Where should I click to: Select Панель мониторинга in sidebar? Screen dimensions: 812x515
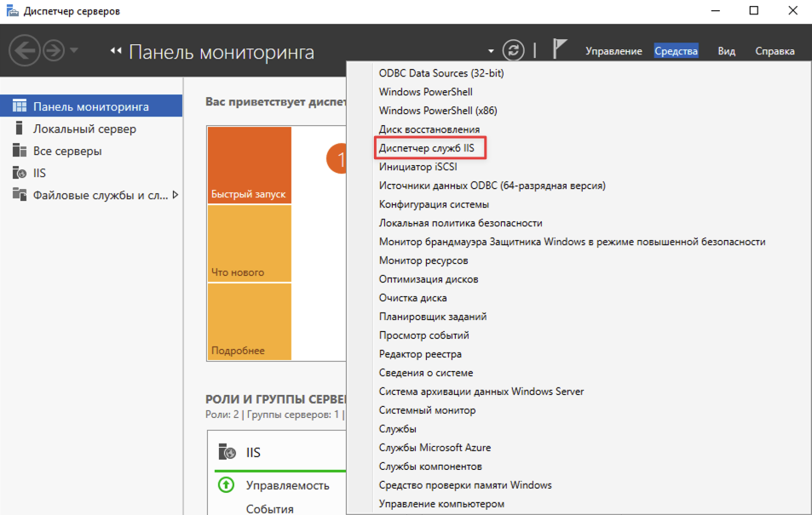91,106
